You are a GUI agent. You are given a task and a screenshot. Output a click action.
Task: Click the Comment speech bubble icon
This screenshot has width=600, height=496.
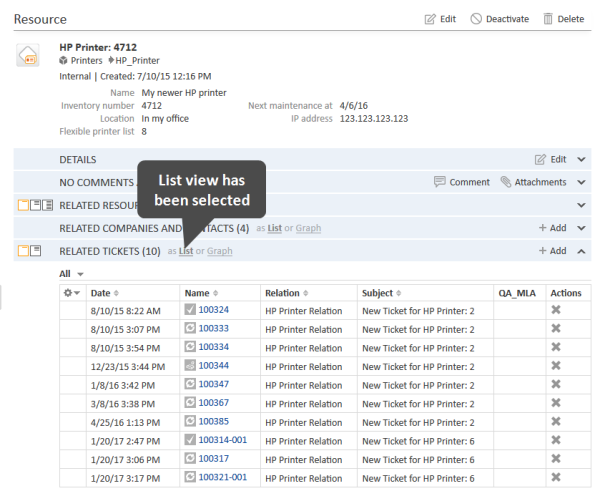[440, 182]
